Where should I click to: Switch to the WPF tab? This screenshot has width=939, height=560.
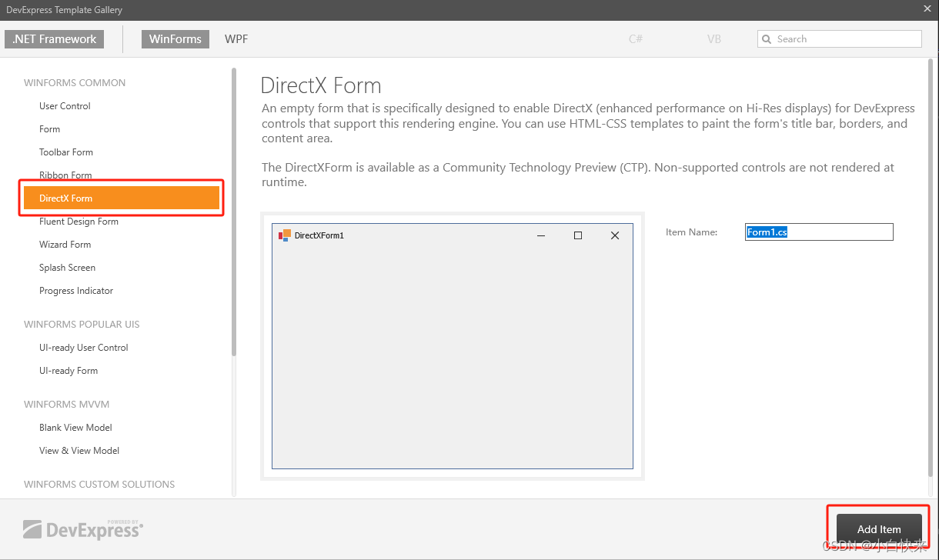[x=236, y=38]
